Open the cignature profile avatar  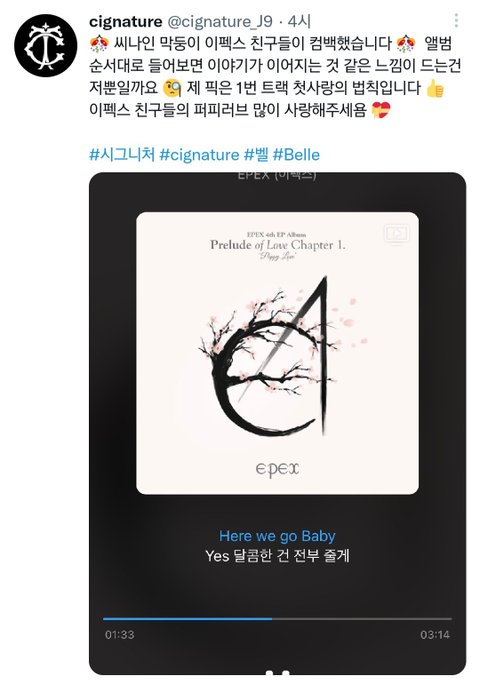[x=46, y=45]
